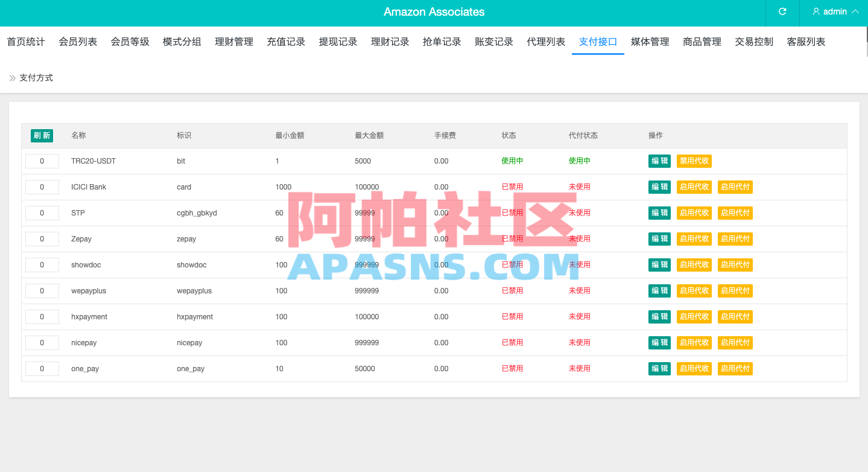Click the Amazon Associates title
The image size is (868, 472).
click(434, 12)
